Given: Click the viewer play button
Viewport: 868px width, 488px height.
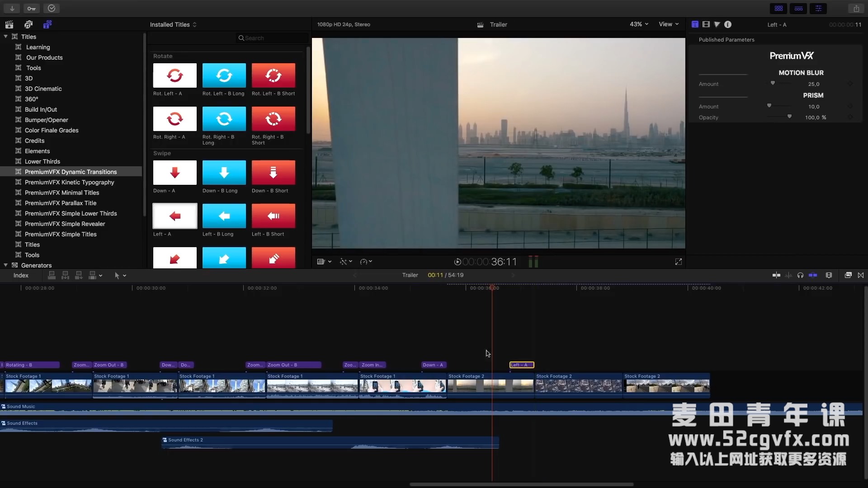Looking at the screenshot, I should (458, 262).
